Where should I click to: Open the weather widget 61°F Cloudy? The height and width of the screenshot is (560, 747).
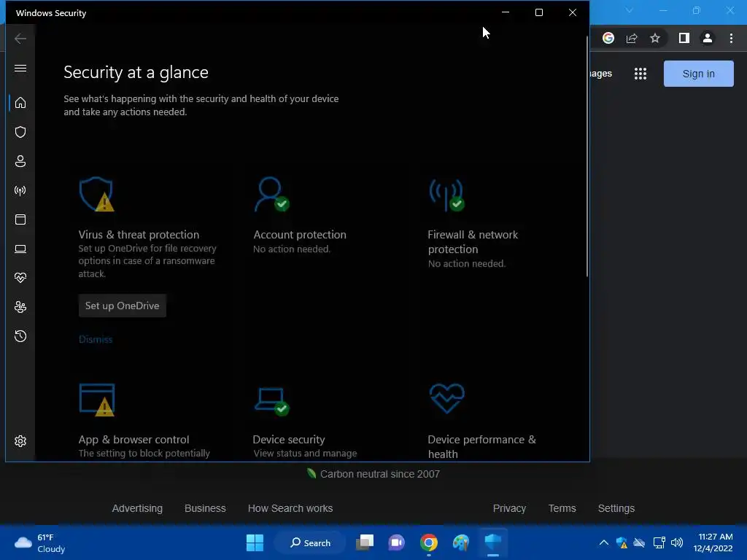tap(40, 542)
